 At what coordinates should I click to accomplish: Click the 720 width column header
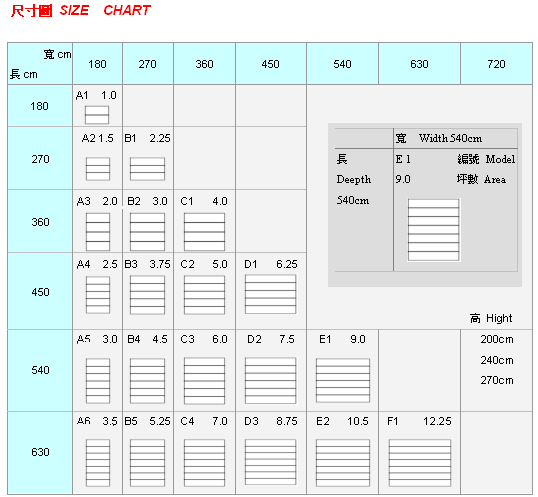(x=496, y=64)
